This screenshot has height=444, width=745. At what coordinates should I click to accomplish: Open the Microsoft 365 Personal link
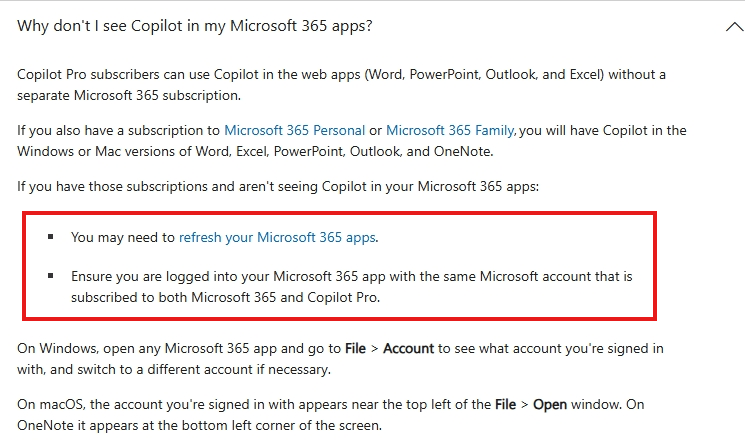[294, 130]
